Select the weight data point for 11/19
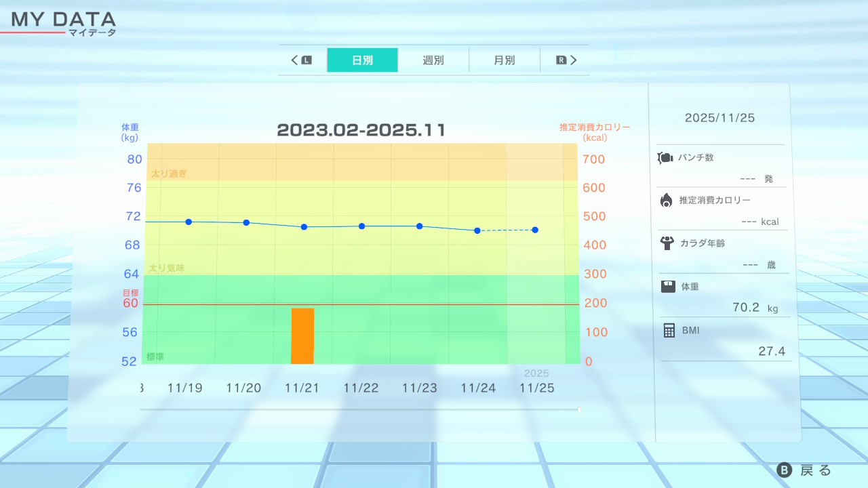The height and width of the screenshot is (488, 868). [189, 222]
